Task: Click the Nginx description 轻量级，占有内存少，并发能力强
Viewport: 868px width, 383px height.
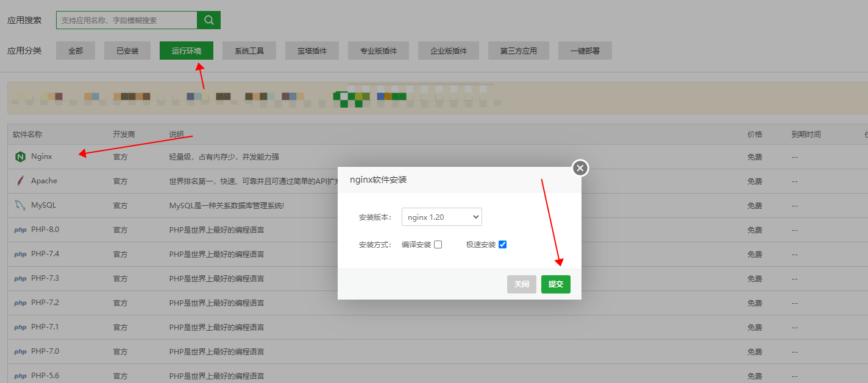Action: [224, 157]
